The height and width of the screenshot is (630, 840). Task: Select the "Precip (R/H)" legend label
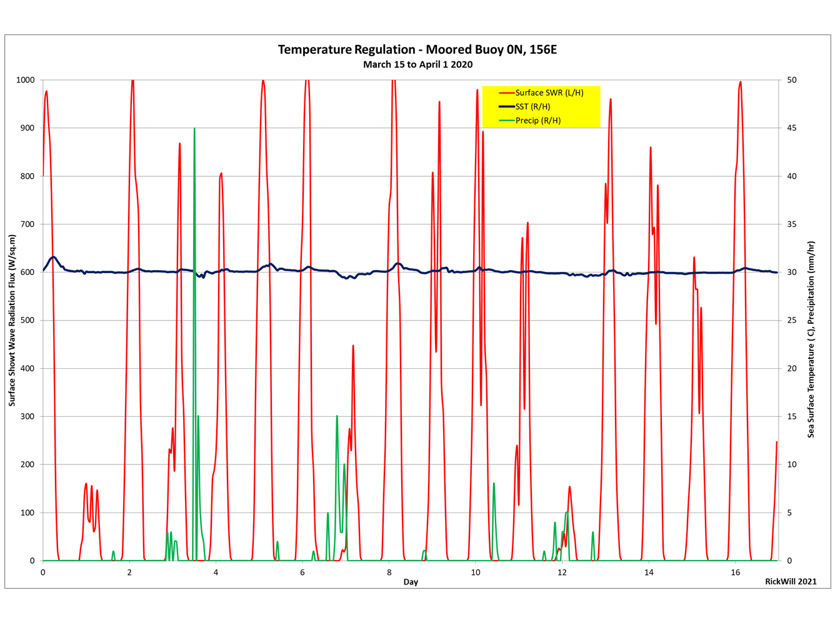pyautogui.click(x=537, y=121)
